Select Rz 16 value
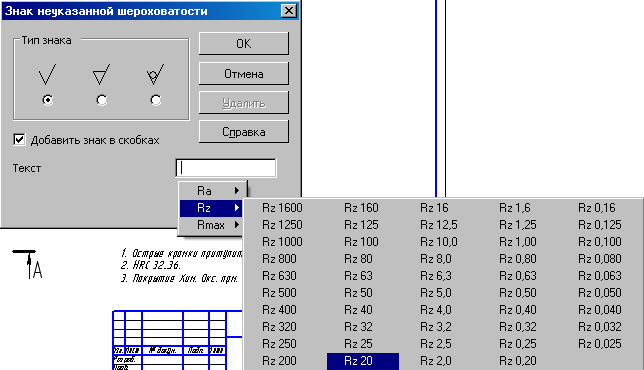 (434, 208)
